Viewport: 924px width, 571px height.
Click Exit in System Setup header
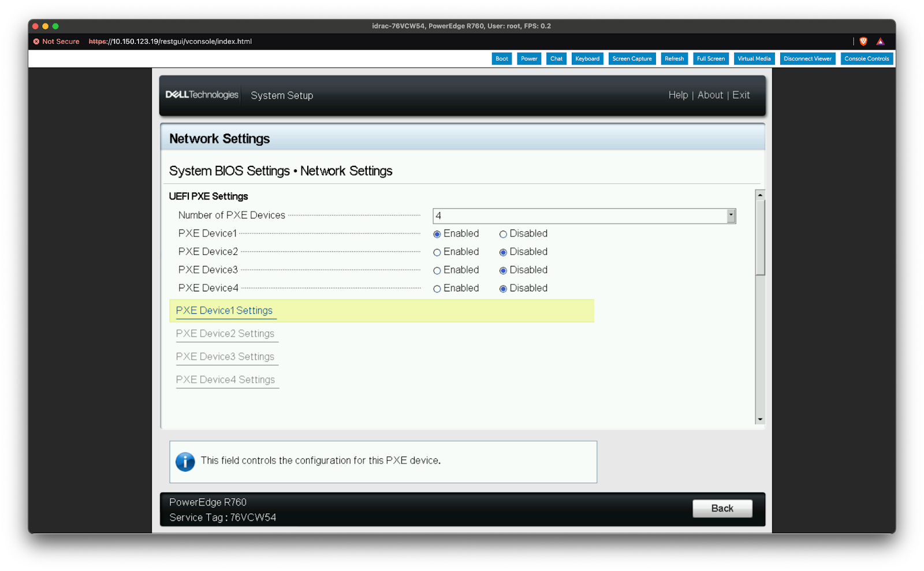pos(741,95)
